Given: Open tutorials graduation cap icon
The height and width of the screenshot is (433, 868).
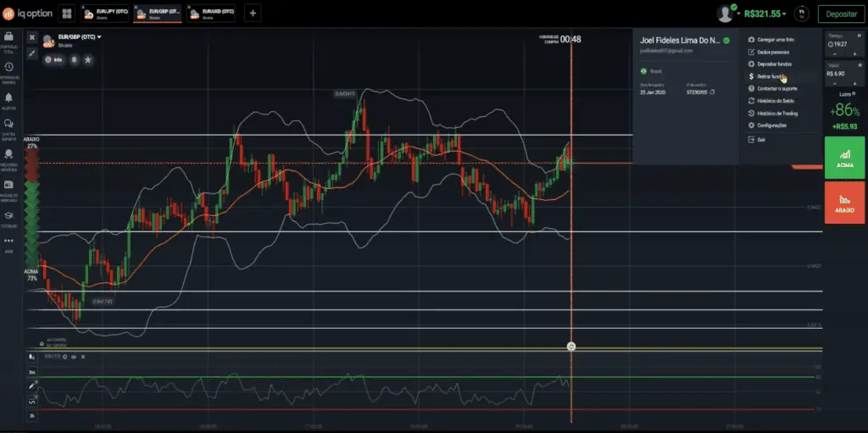Looking at the screenshot, I should (x=8, y=215).
